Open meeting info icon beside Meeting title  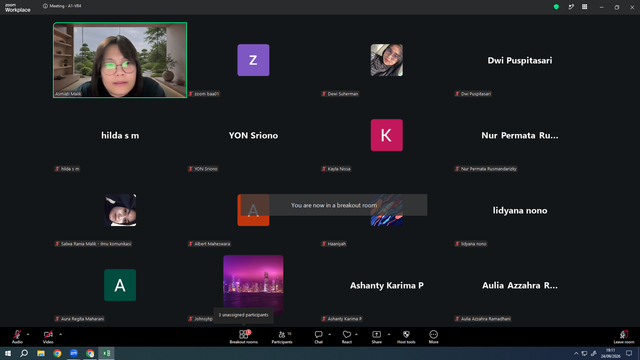point(45,6)
